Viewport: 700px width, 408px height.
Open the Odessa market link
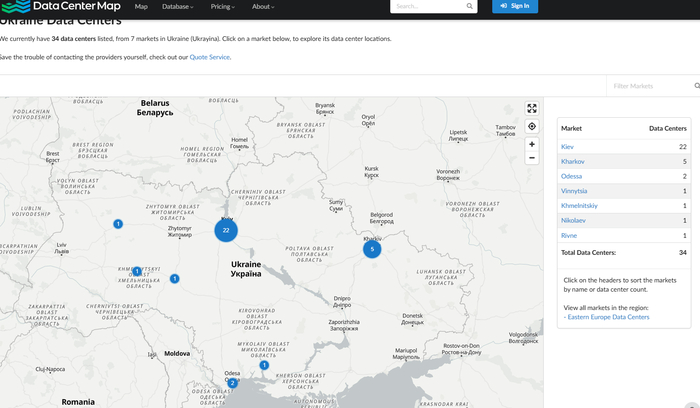coord(571,176)
